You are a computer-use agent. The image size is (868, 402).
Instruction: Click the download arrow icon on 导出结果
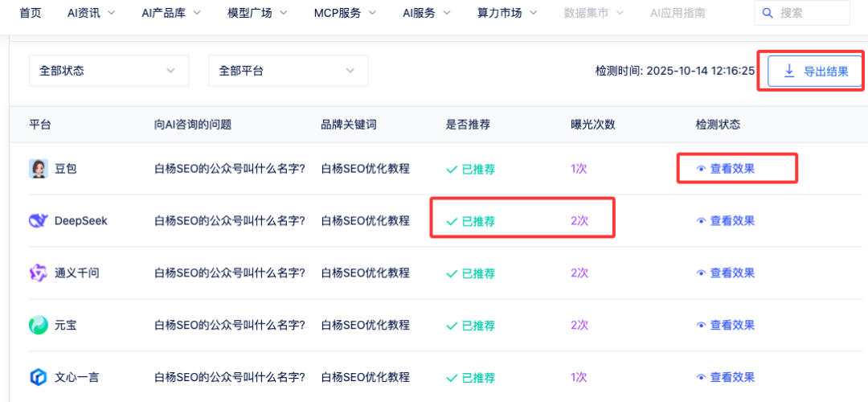tap(789, 71)
